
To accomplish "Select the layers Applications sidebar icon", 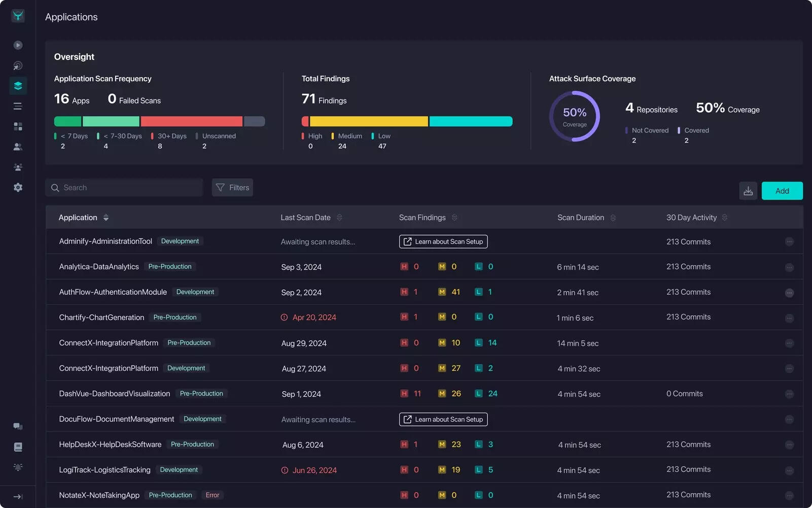I will coord(18,86).
